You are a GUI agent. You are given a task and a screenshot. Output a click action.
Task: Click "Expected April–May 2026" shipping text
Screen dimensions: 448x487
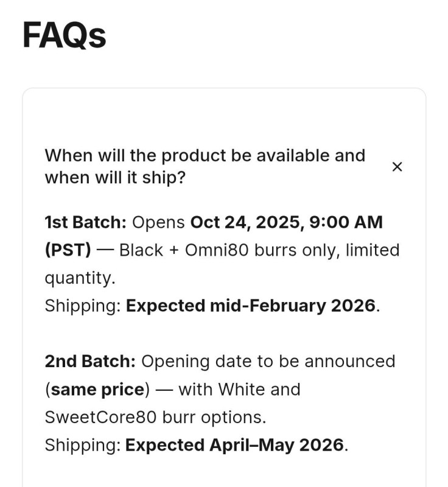pyautogui.click(x=234, y=445)
